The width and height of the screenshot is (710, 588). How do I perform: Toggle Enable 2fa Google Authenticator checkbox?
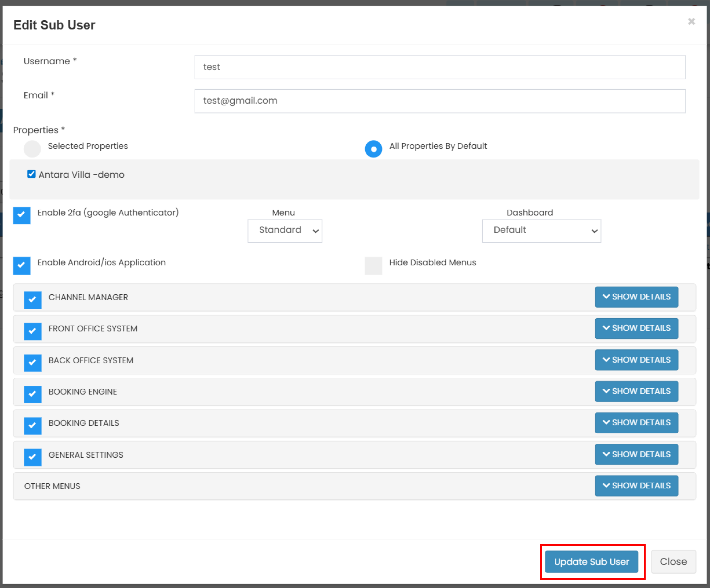click(22, 215)
